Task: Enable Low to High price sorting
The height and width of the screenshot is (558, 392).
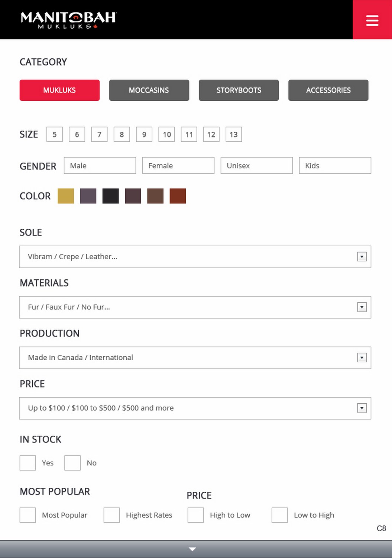Action: click(280, 515)
